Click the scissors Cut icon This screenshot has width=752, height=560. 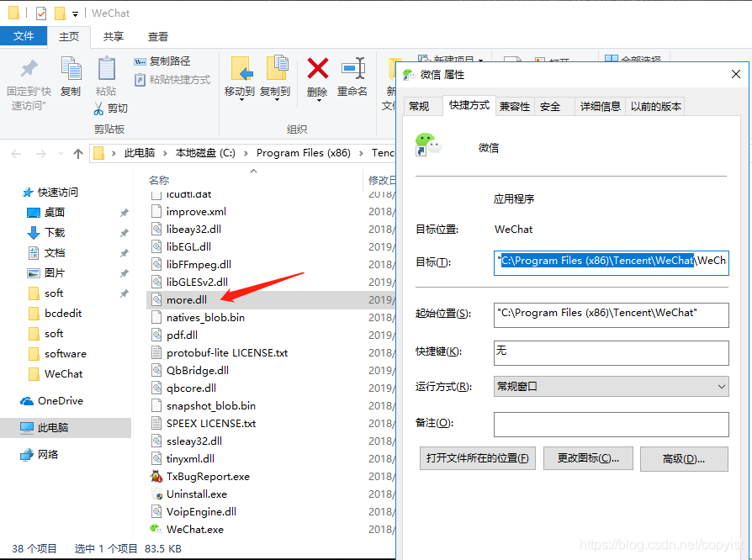coord(98,108)
